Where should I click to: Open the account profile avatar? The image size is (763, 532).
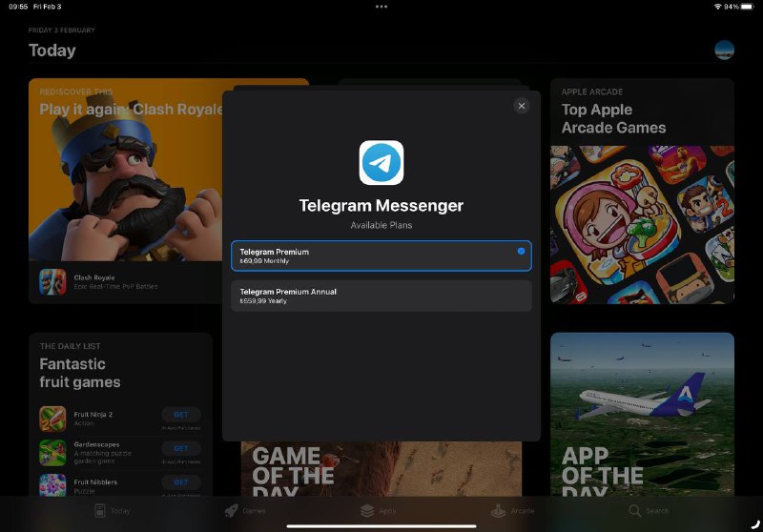[724, 50]
